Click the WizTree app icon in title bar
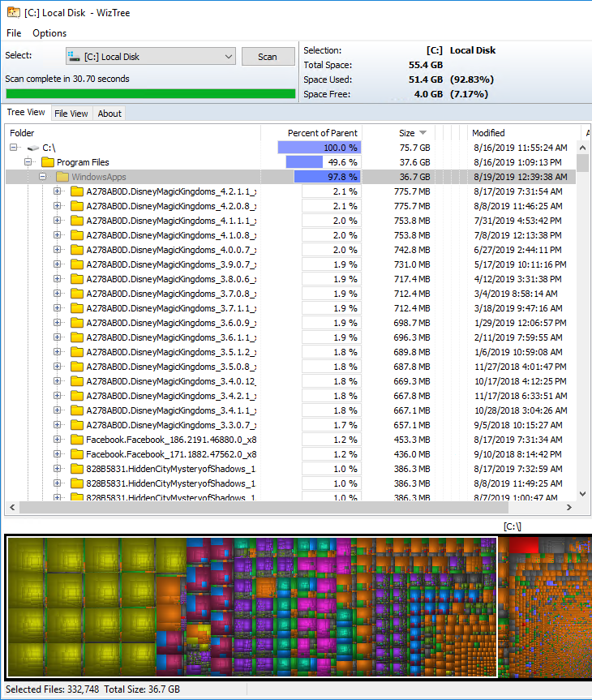Viewport: 592px width, 700px height. [14, 12]
